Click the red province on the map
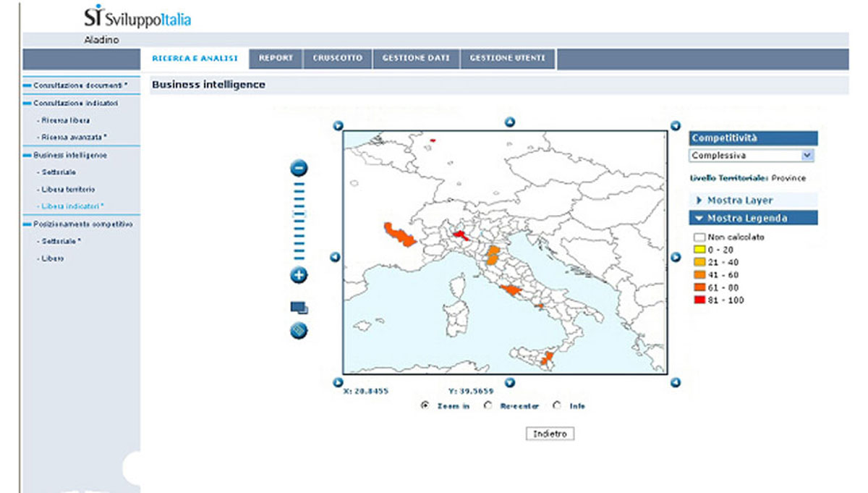This screenshot has height=493, width=868. point(461,234)
